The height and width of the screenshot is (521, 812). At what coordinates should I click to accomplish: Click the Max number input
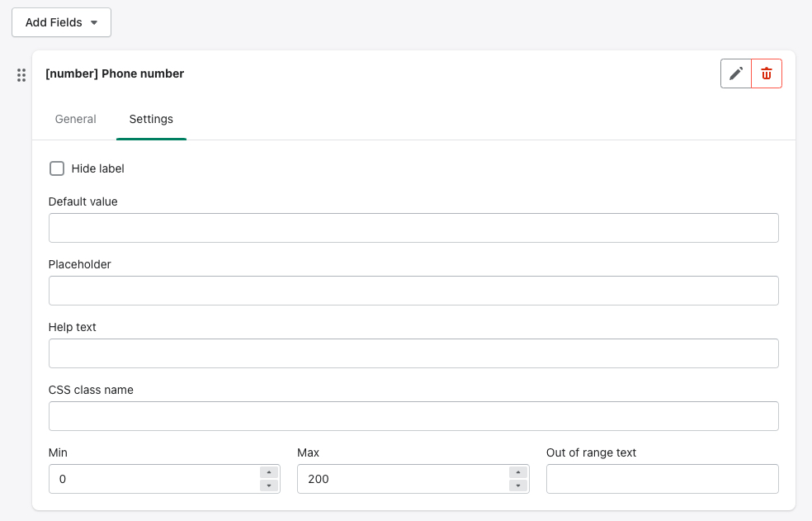401,479
